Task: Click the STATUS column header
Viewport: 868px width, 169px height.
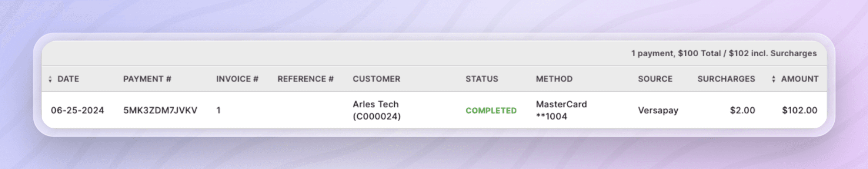Action: coord(482,79)
